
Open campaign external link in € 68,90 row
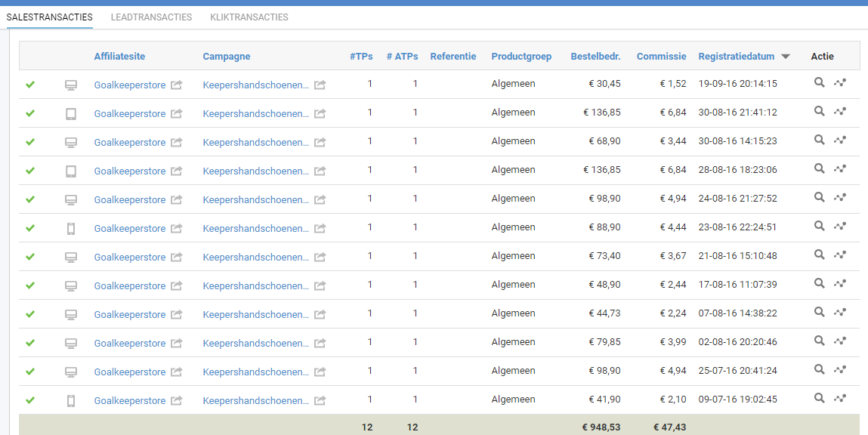(x=320, y=142)
